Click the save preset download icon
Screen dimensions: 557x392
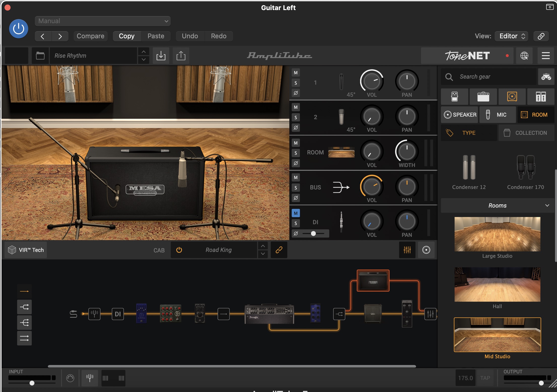(x=161, y=56)
